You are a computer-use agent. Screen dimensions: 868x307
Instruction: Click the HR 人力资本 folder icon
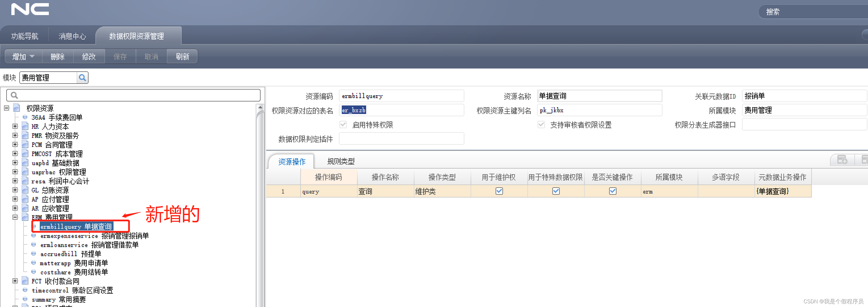(25, 126)
